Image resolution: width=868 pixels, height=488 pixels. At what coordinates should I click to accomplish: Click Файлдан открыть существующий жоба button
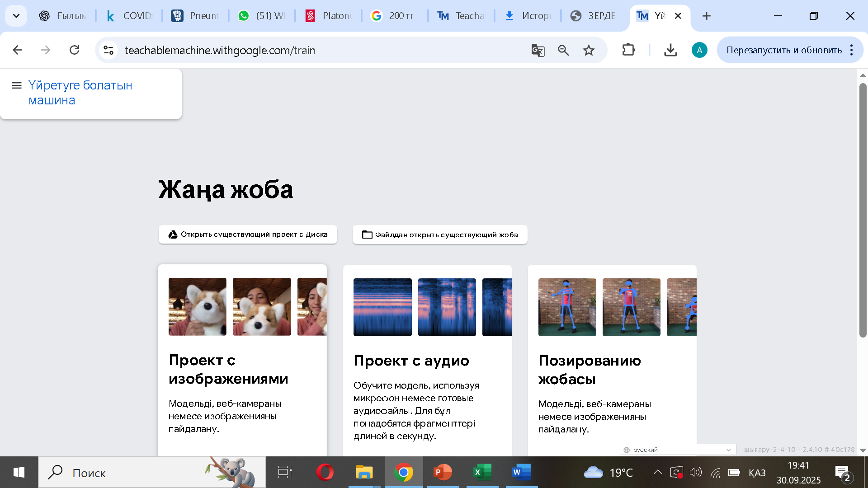pyautogui.click(x=440, y=235)
